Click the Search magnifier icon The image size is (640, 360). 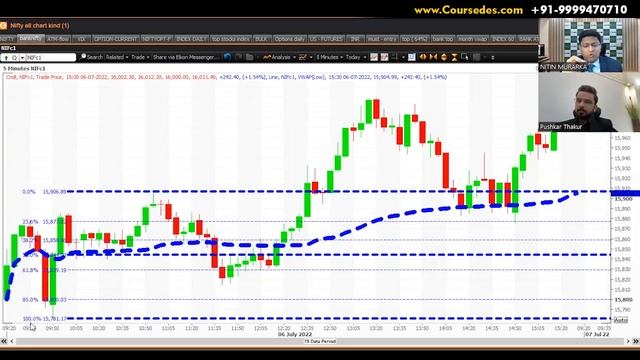[83, 57]
